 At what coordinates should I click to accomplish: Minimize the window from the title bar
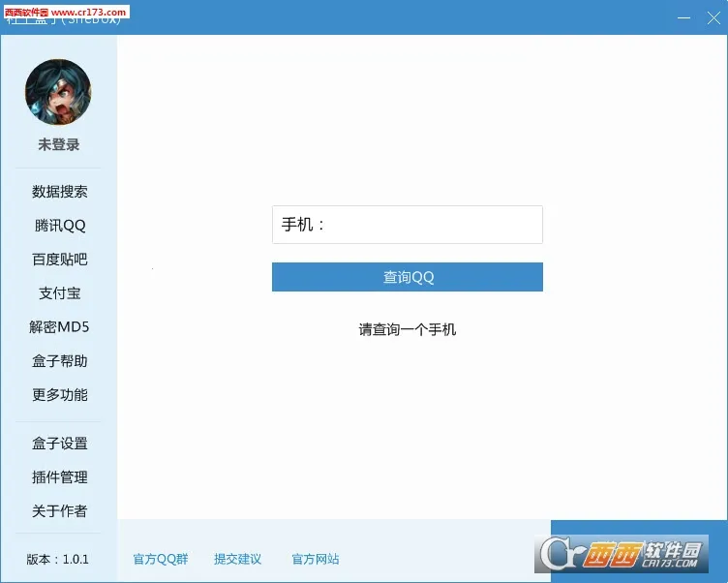point(682,18)
